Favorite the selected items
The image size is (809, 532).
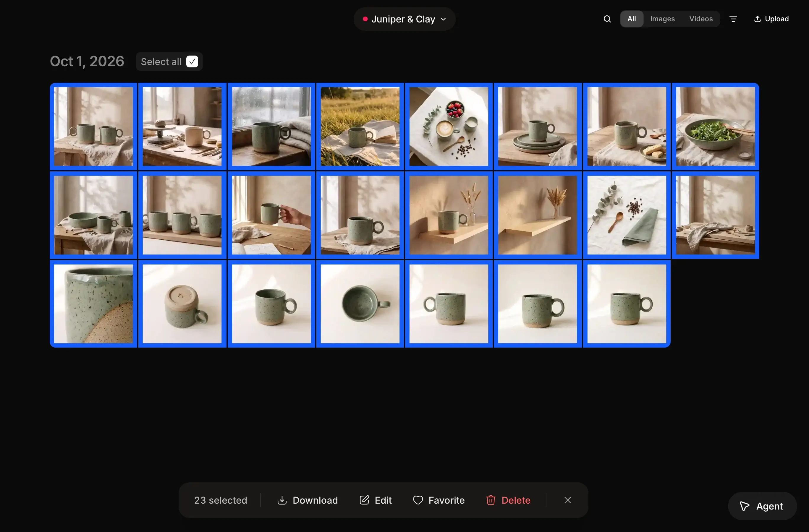coord(439,500)
